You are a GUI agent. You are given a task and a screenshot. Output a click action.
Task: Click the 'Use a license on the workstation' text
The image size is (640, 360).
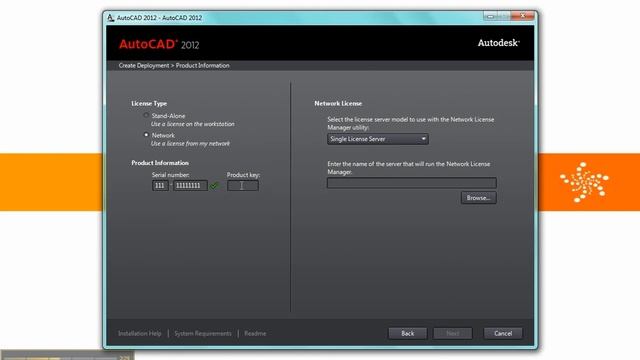193,124
